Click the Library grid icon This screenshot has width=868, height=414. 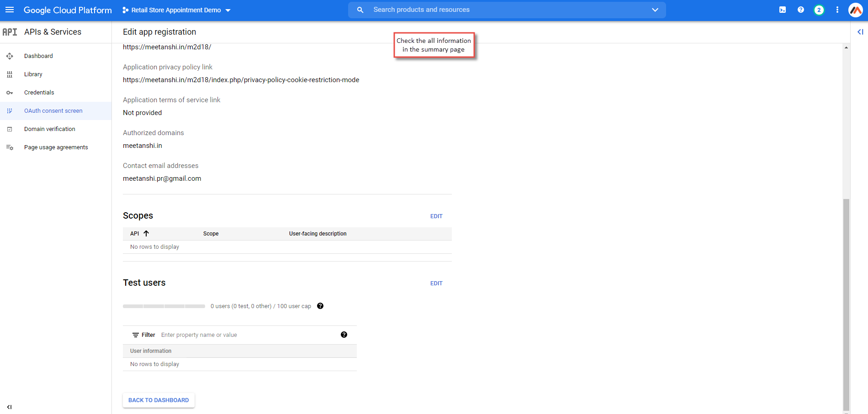pos(10,74)
